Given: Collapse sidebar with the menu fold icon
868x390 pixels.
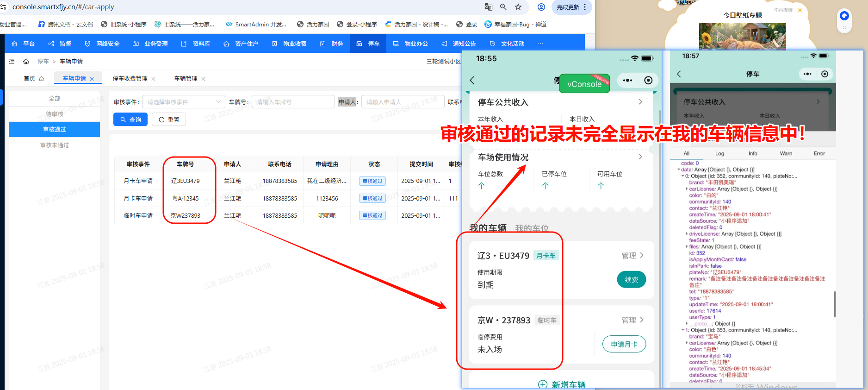Looking at the screenshot, I should pos(12,62).
